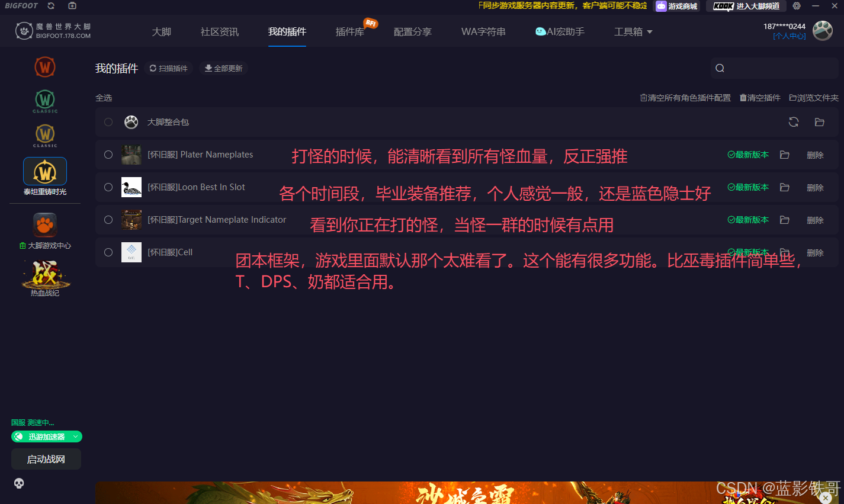
Task: Click the 187****0244 account name
Action: click(784, 26)
